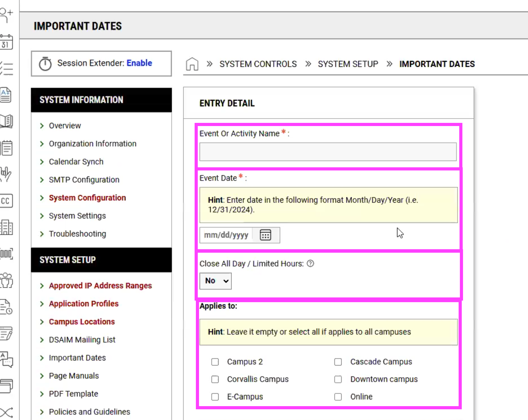528x420 pixels.
Task: Expand chevron next to Policies and Guidelines
Action: click(x=42, y=412)
